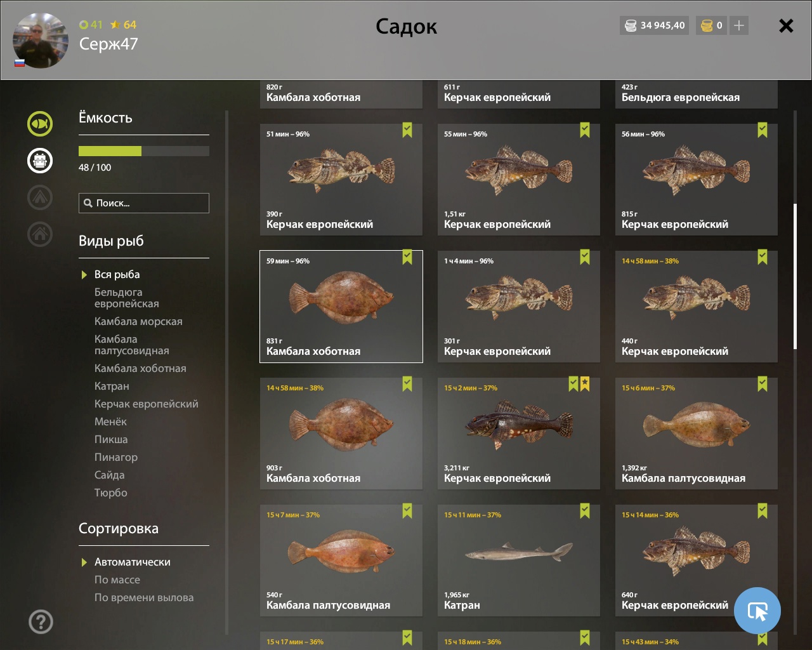Click the blue cursor floating button
Image resolution: width=812 pixels, height=650 pixels.
coord(757,611)
